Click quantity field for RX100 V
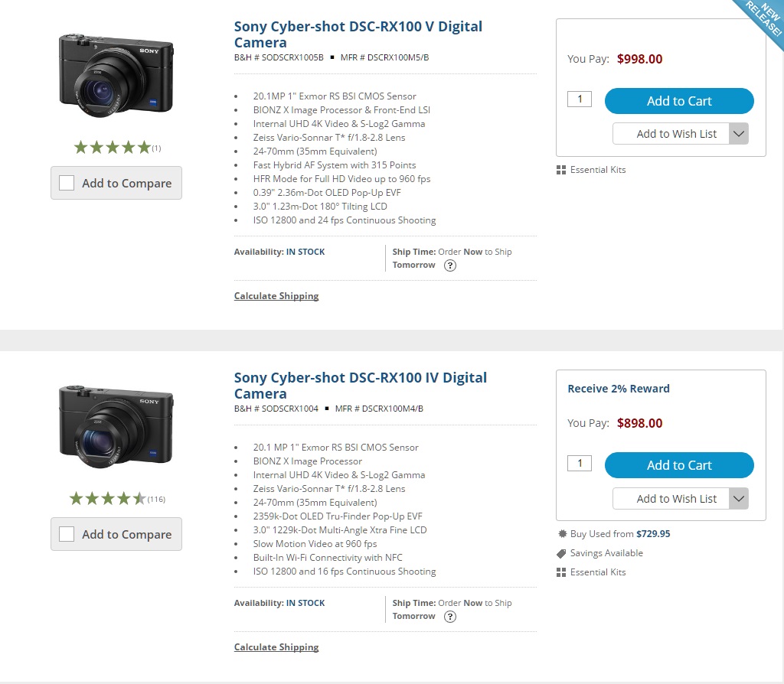The image size is (784, 684). [580, 99]
